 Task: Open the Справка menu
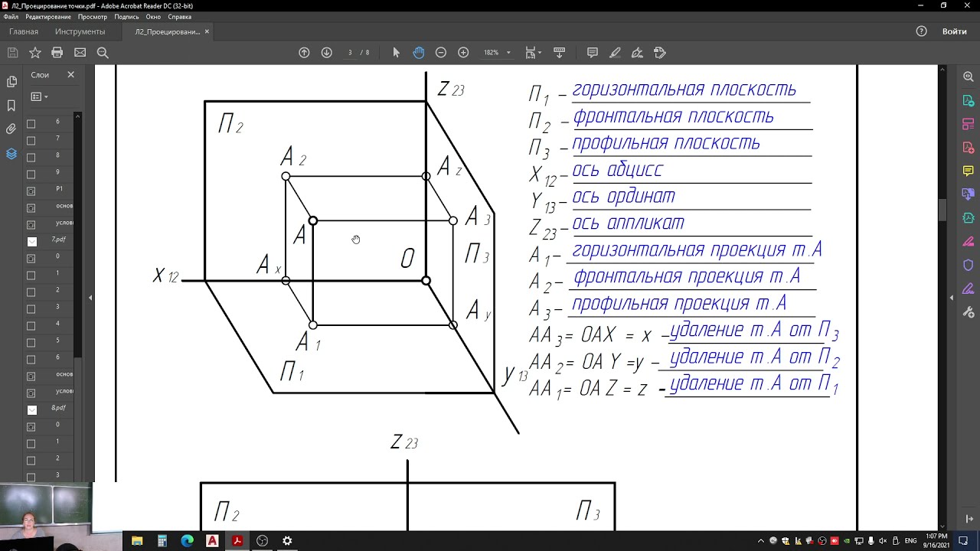click(180, 17)
